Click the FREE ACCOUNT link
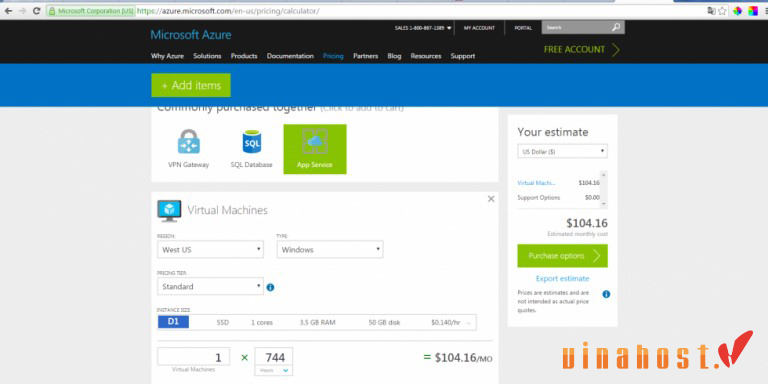 [x=574, y=49]
